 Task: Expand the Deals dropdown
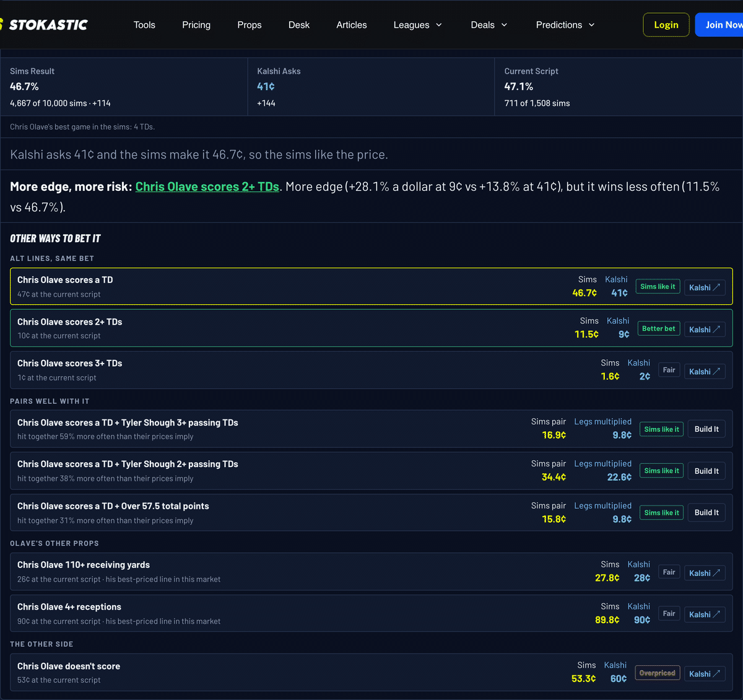(489, 25)
